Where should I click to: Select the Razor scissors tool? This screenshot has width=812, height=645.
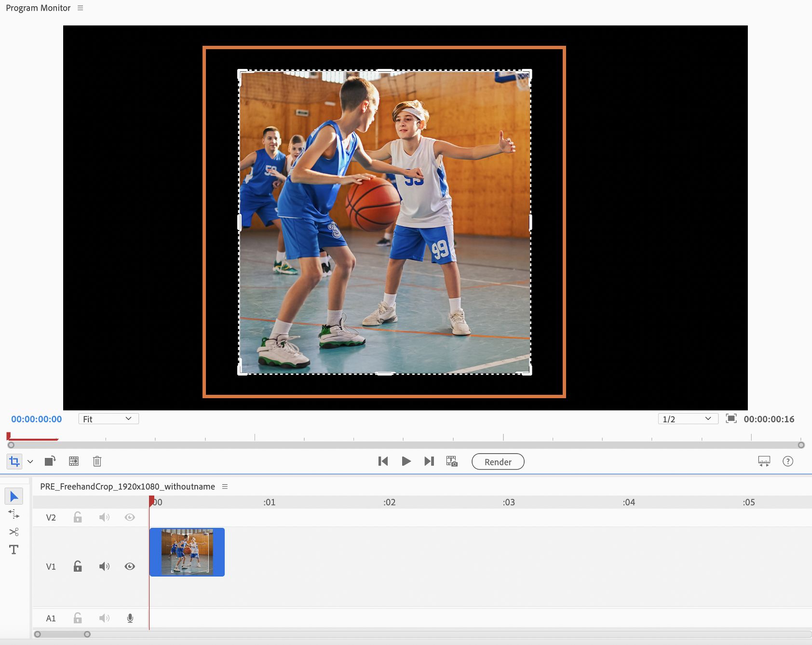[x=14, y=532]
